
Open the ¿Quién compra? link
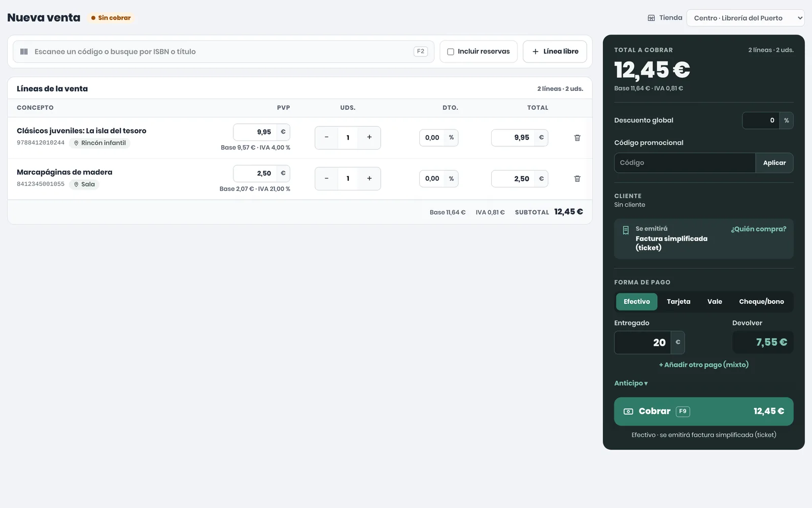(758, 229)
